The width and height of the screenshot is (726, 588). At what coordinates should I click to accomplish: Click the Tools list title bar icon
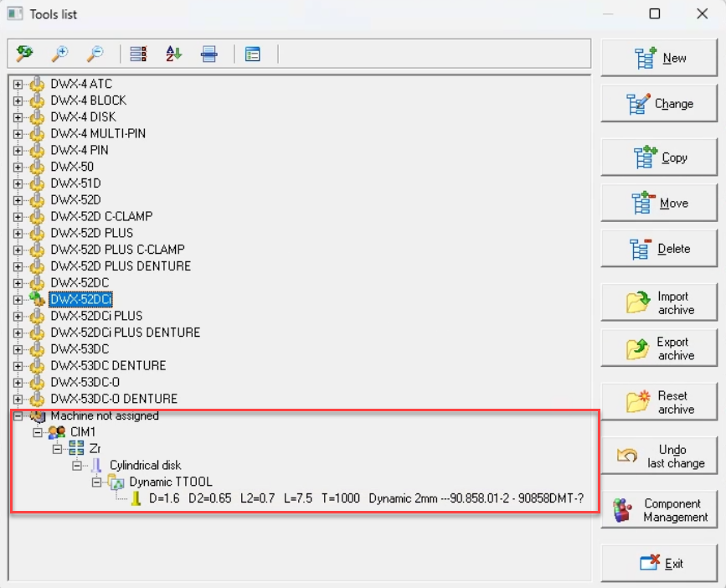tap(15, 13)
